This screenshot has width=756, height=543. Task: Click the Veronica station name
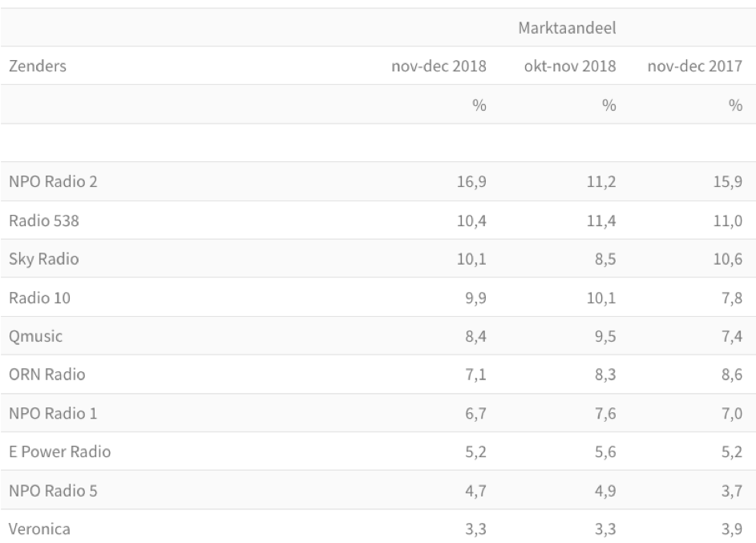click(39, 529)
